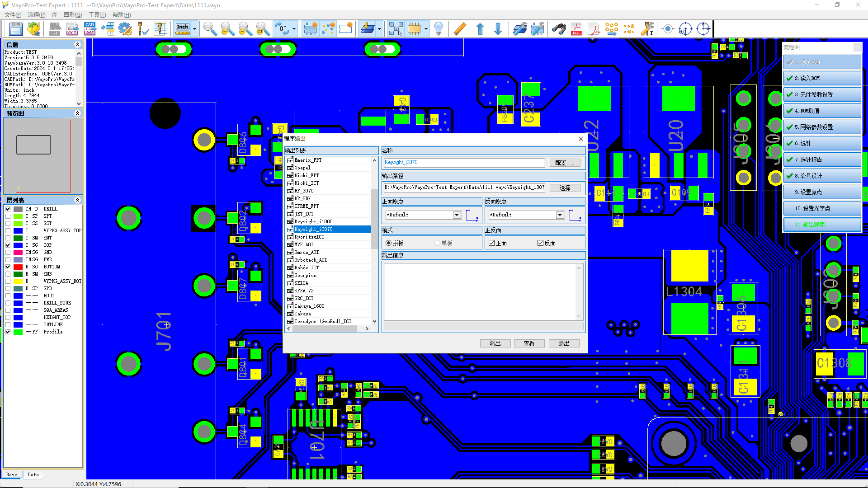Enable the GND layer checkbox
868x488 pixels.
(8, 252)
